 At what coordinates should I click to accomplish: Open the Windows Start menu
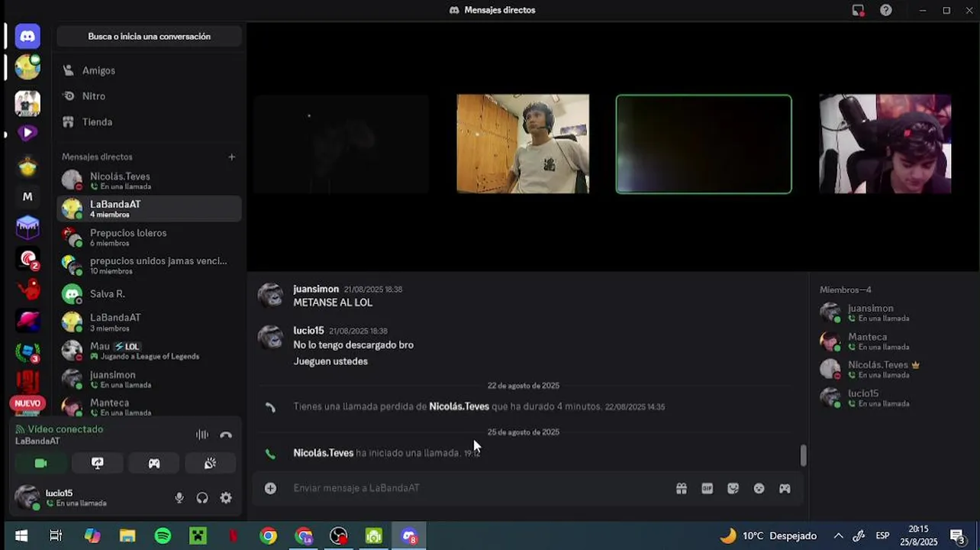tap(21, 535)
